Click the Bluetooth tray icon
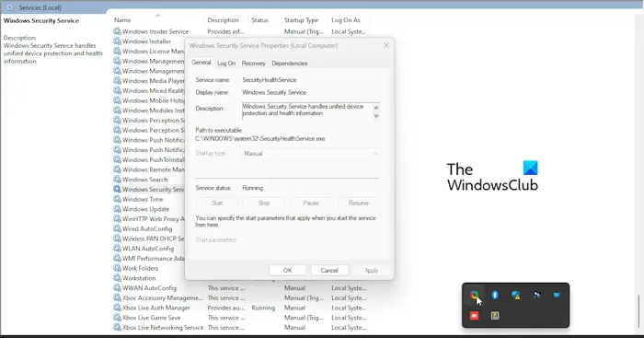The height and width of the screenshot is (338, 644). tap(495, 295)
